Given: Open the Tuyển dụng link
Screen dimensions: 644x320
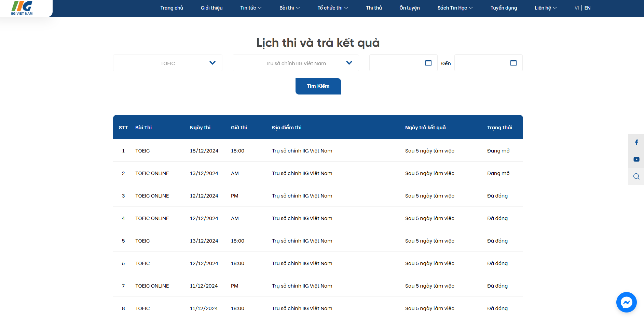Looking at the screenshot, I should coord(504,8).
